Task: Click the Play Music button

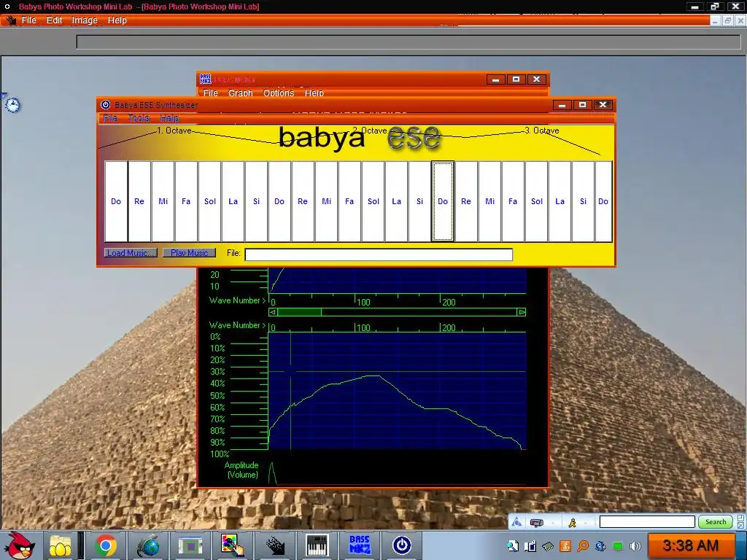Action: (189, 253)
